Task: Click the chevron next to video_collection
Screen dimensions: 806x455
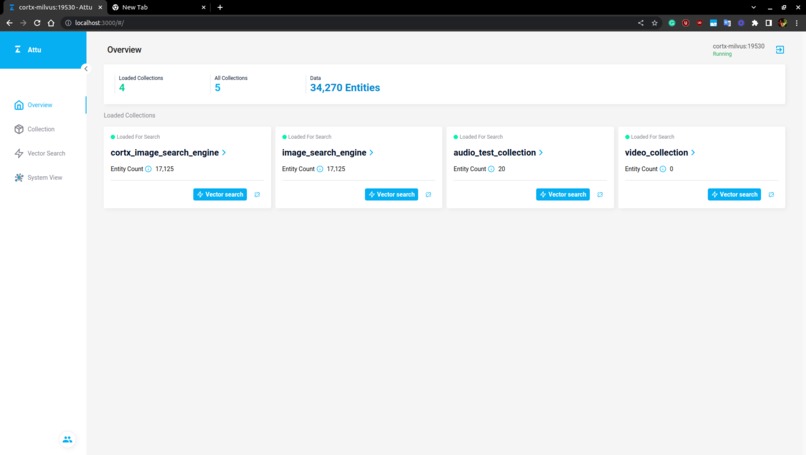Action: pos(693,153)
